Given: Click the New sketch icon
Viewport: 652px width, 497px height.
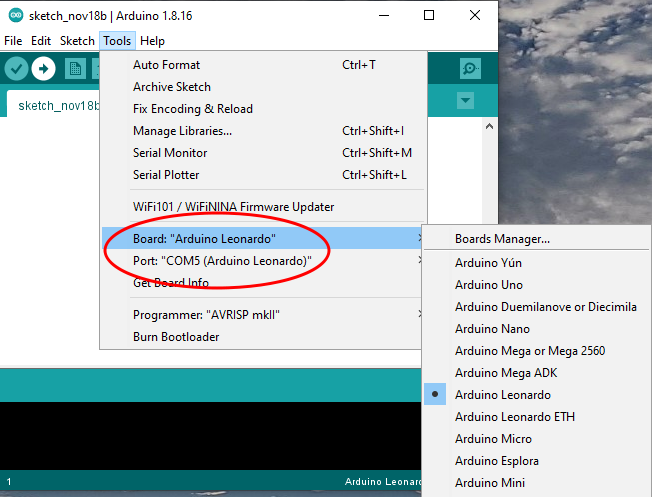Looking at the screenshot, I should [75, 69].
